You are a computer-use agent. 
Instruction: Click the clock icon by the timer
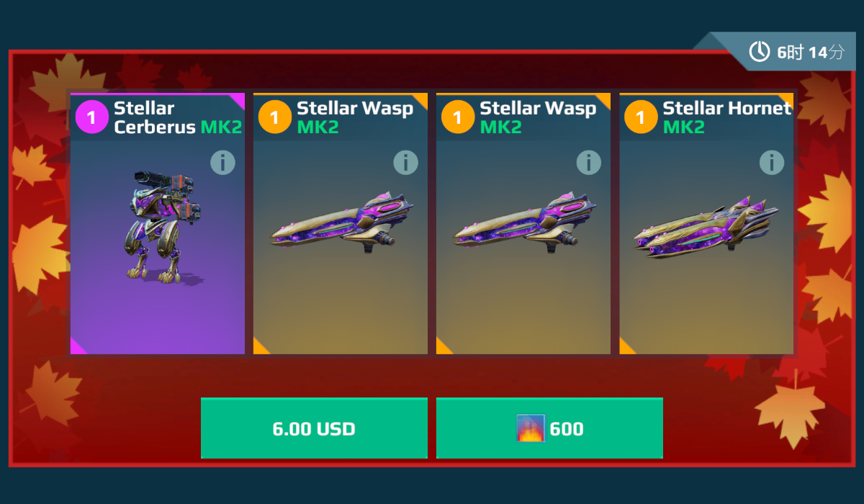(x=760, y=52)
